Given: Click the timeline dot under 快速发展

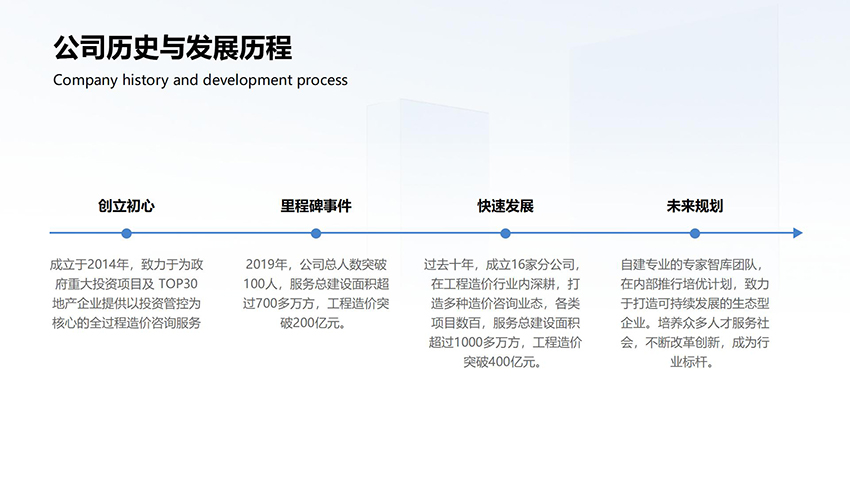Looking at the screenshot, I should (x=505, y=234).
